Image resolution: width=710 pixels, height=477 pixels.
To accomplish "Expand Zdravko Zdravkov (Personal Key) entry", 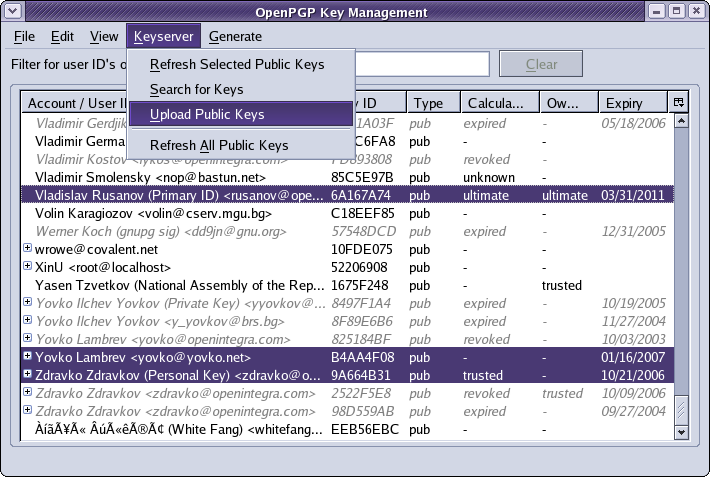I will click(28, 374).
